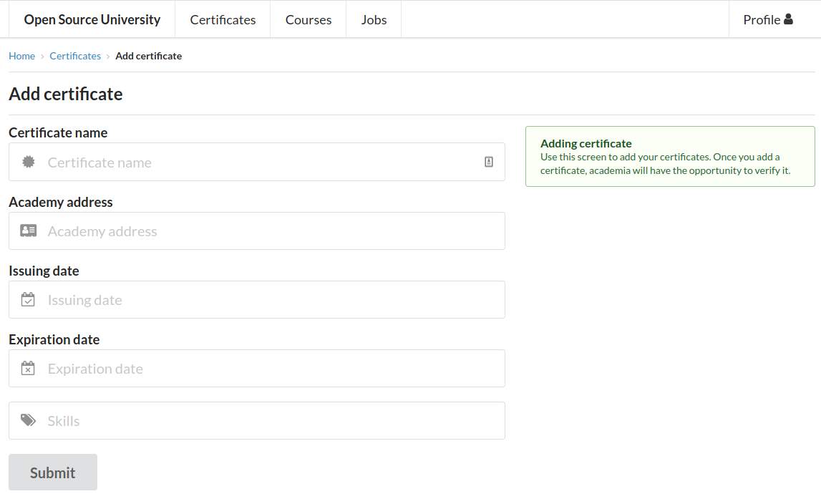This screenshot has width=821, height=504.
Task: Click the tags icon in Skills field
Action: (28, 420)
